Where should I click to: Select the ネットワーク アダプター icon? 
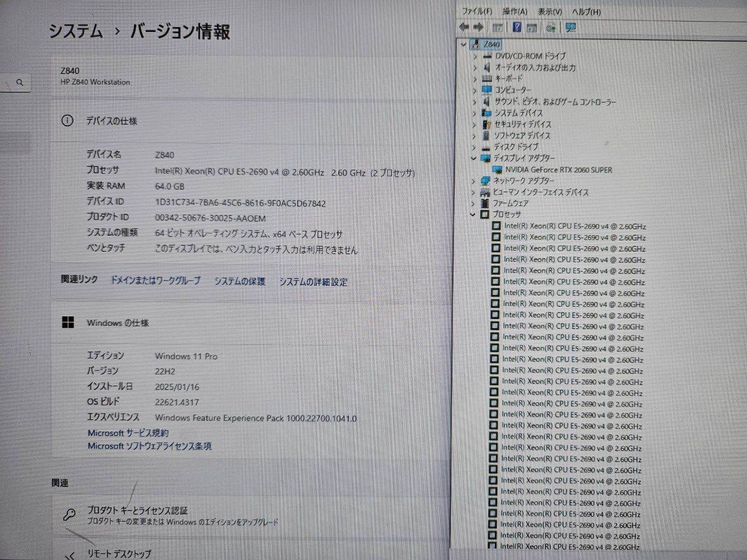(x=485, y=181)
